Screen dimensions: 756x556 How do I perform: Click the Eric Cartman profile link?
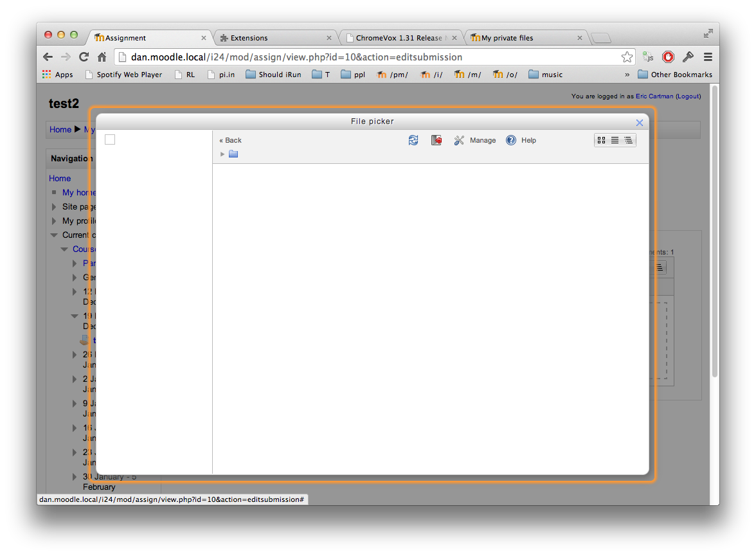[x=654, y=96]
